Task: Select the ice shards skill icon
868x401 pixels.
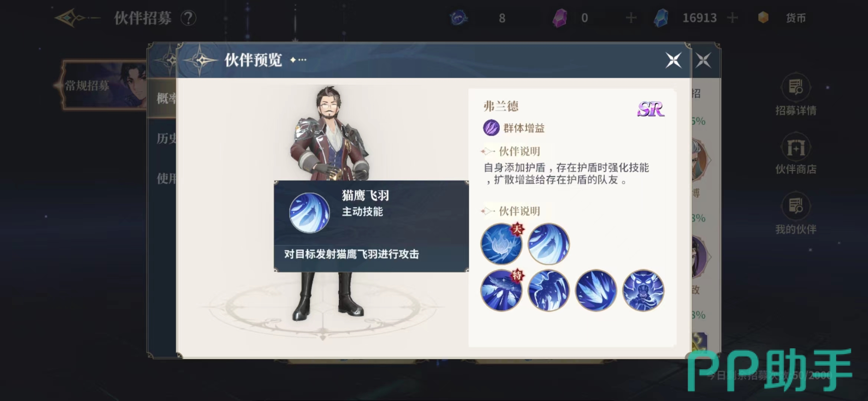Action: [596, 290]
